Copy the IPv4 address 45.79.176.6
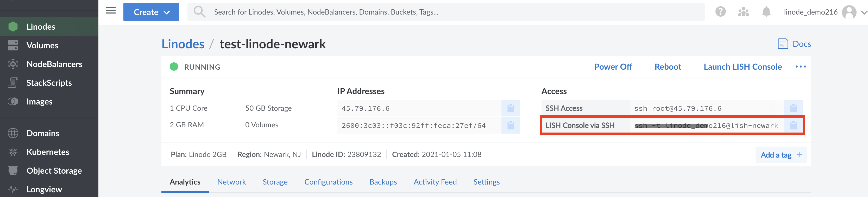This screenshot has height=197, width=868. (511, 108)
